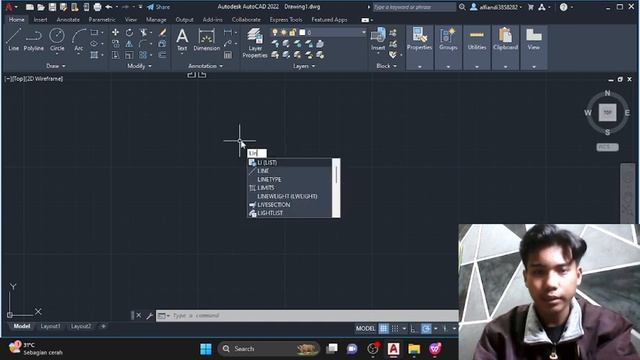Add a new layout with plus button

103,326
